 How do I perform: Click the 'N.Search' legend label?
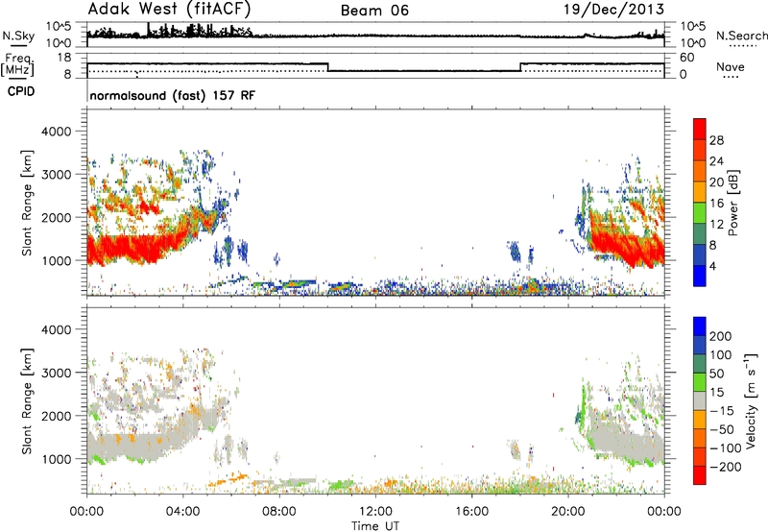(x=741, y=36)
